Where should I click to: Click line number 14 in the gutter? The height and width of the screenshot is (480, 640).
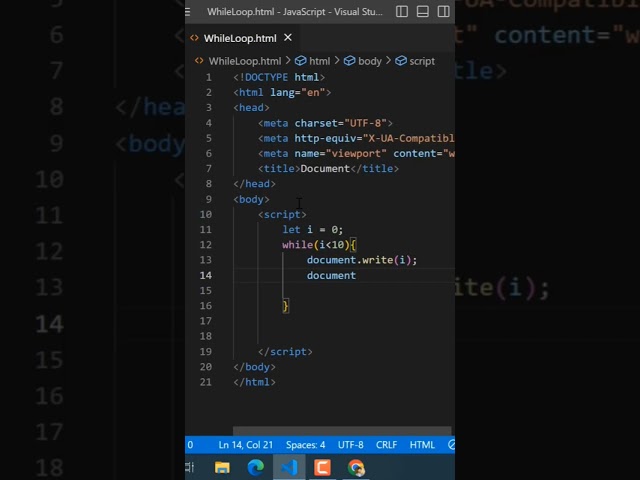tap(206, 276)
